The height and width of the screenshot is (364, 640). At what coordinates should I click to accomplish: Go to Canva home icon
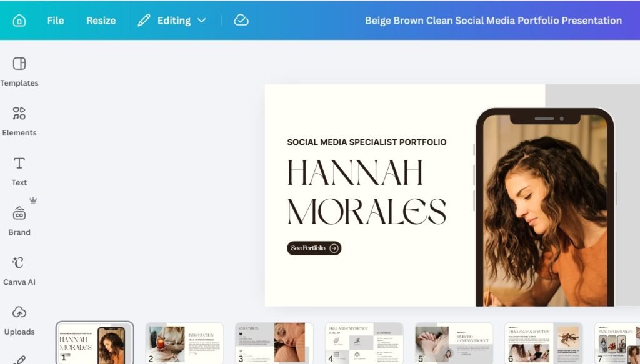(19, 21)
